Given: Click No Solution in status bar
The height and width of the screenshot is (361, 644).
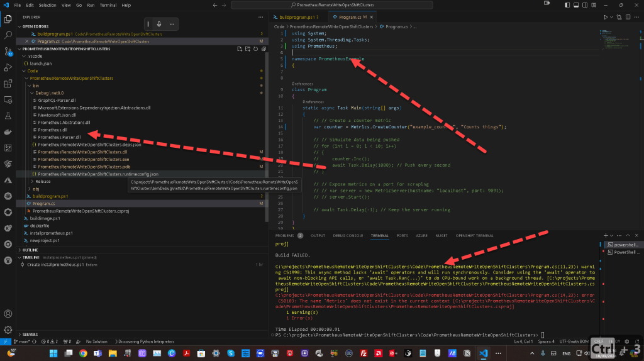Looking at the screenshot, I should [96, 342].
